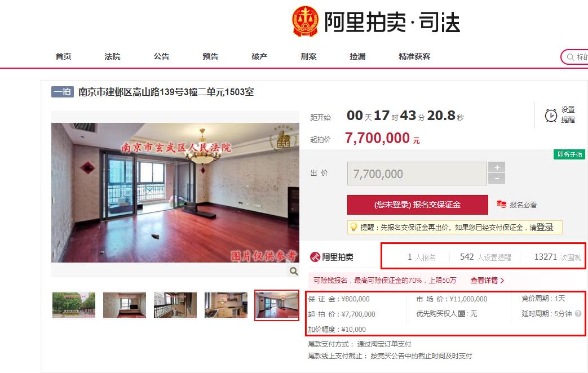Open the 精准获客 navigation item

click(x=414, y=56)
